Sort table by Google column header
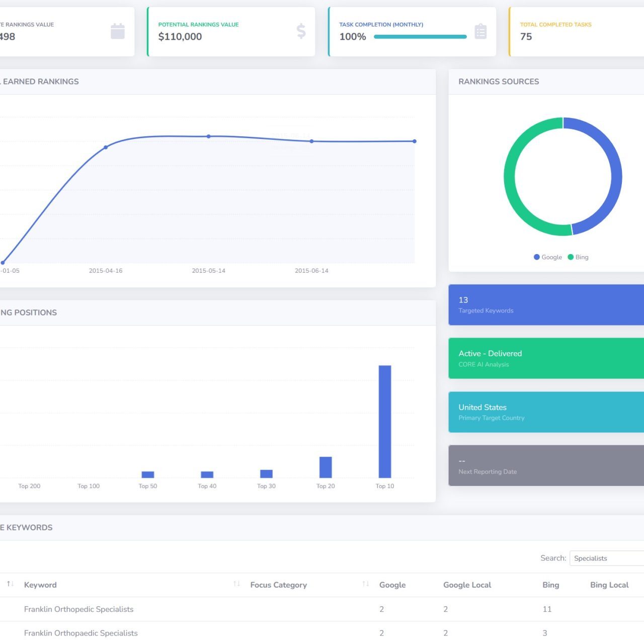The width and height of the screenshot is (644, 644). pyautogui.click(x=392, y=585)
